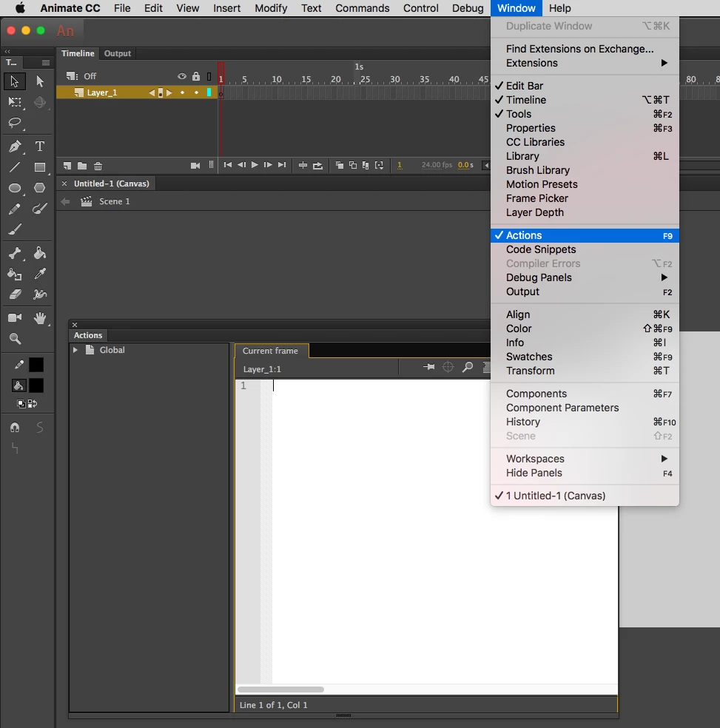Select the Eyedropper tool
Viewport: 720px width, 728px height.
(40, 274)
